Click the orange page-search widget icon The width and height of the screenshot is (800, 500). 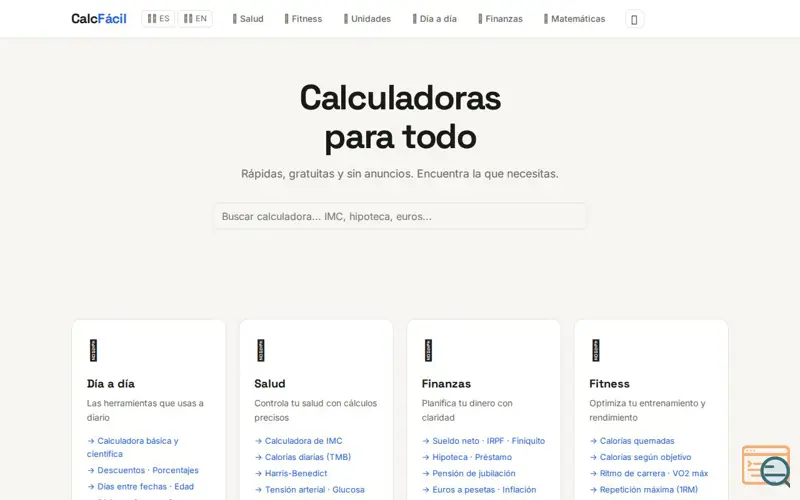(766, 466)
